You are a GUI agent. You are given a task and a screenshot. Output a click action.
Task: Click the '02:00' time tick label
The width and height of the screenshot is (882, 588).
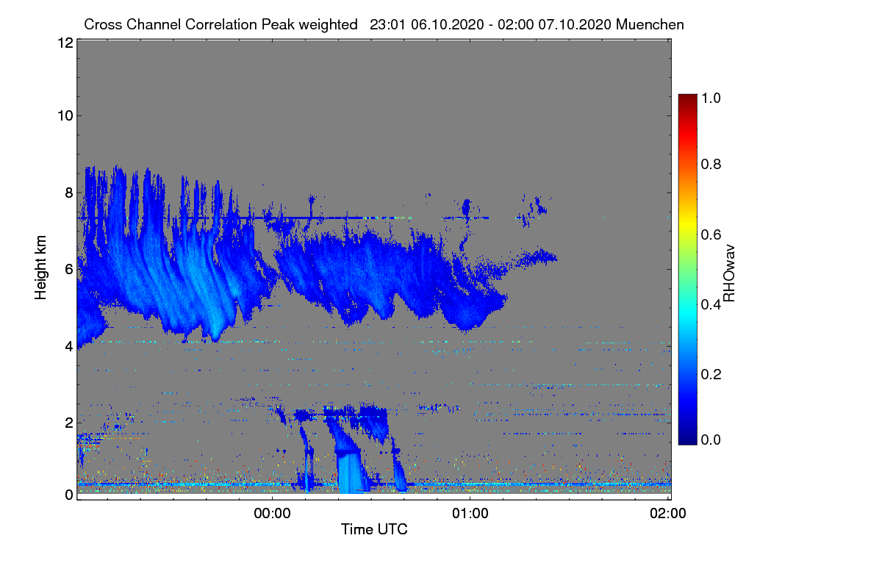[668, 514]
